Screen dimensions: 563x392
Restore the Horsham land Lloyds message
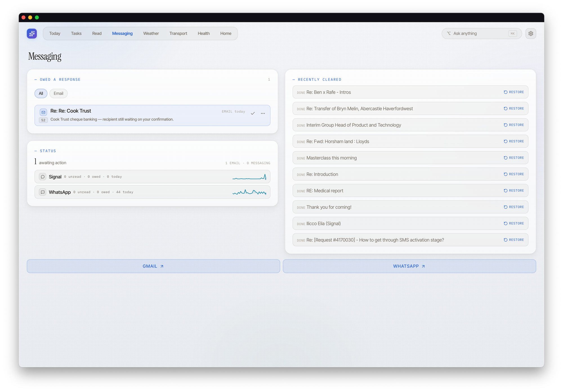point(514,141)
